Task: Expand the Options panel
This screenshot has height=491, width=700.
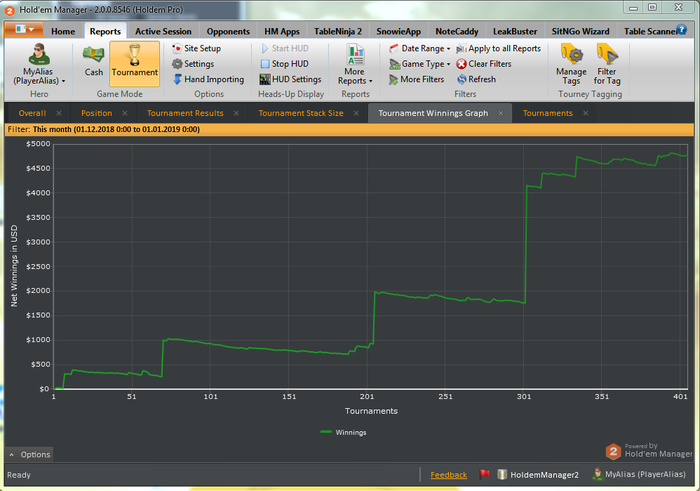Action: [x=30, y=454]
